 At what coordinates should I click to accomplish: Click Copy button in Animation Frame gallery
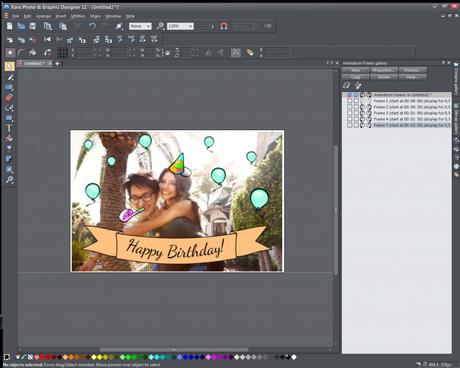(x=355, y=77)
